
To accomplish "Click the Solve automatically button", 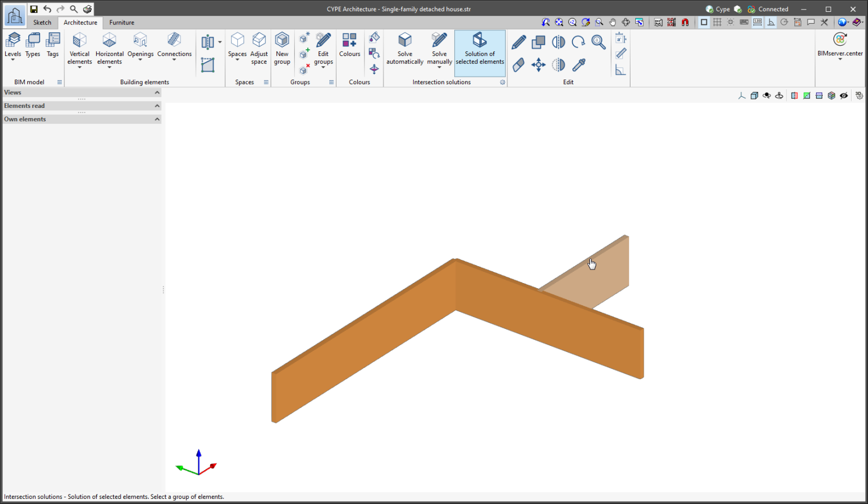I will click(x=405, y=49).
